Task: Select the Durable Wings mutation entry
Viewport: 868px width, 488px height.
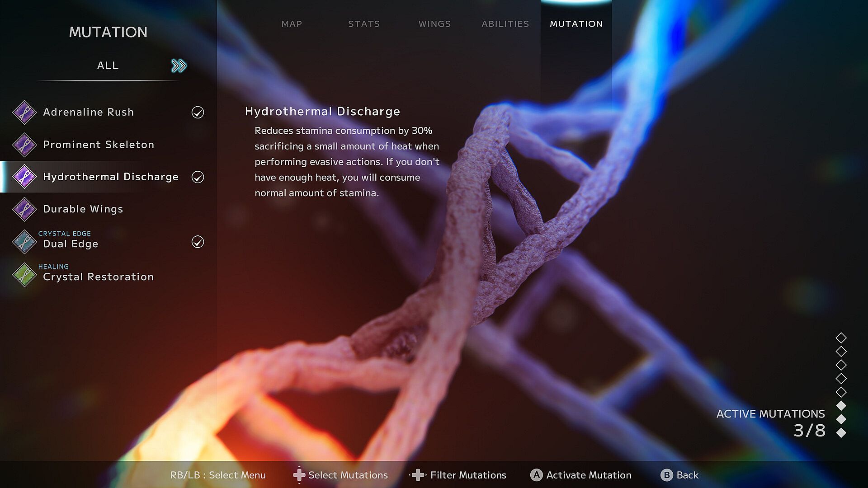Action: [x=83, y=209]
